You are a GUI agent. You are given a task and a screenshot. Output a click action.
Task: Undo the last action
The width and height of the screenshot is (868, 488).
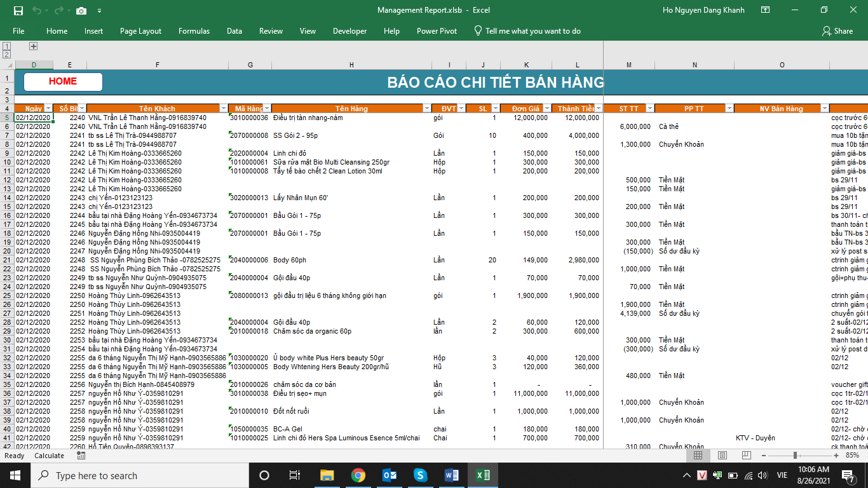click(36, 10)
